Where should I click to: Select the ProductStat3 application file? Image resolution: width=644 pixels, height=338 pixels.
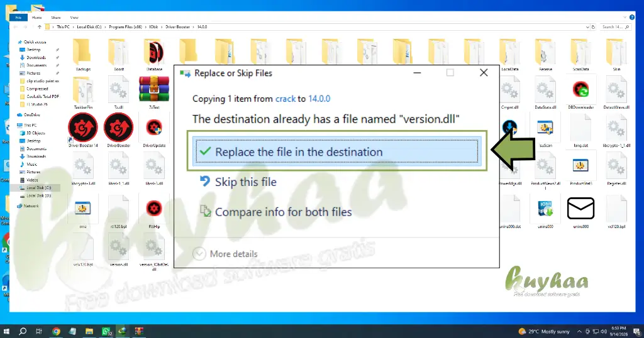point(580,169)
